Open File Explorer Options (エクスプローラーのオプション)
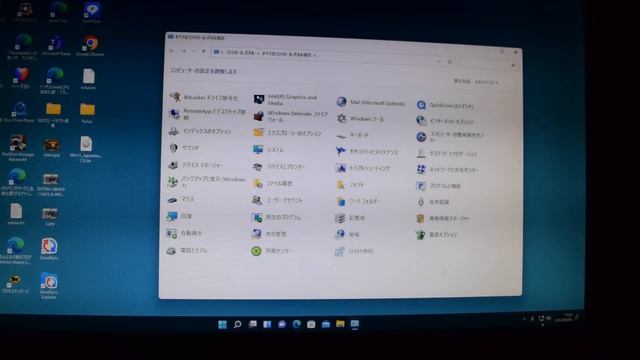 click(287, 133)
